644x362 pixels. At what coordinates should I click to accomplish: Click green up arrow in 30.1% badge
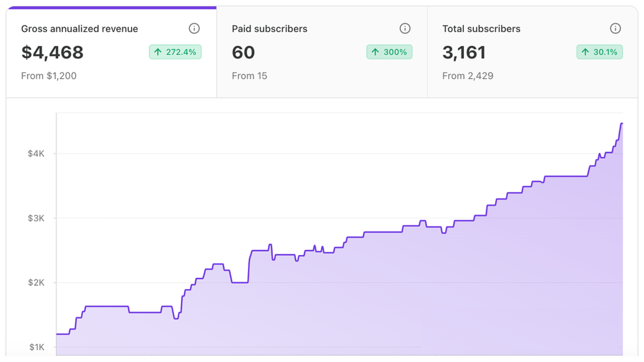585,52
